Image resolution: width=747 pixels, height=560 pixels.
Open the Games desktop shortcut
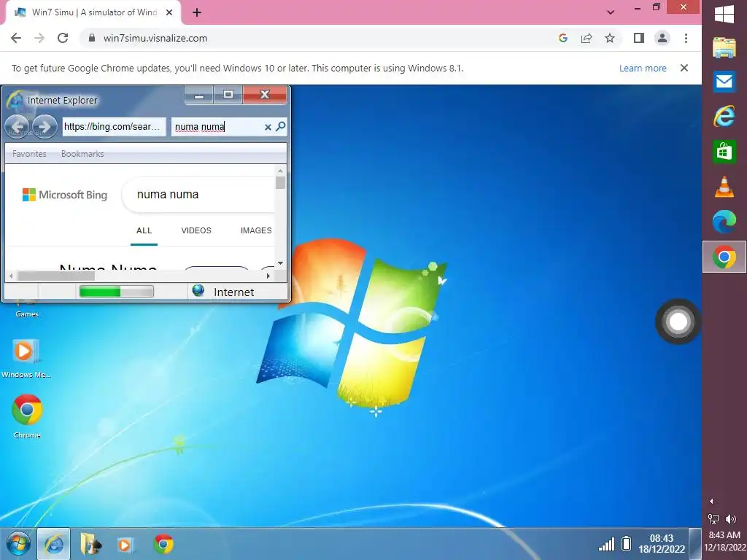coord(27,308)
